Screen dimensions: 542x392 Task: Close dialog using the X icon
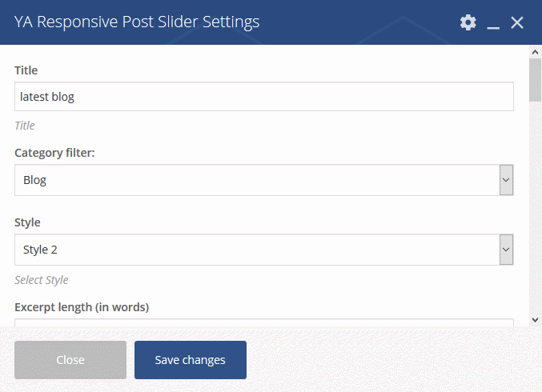(517, 22)
